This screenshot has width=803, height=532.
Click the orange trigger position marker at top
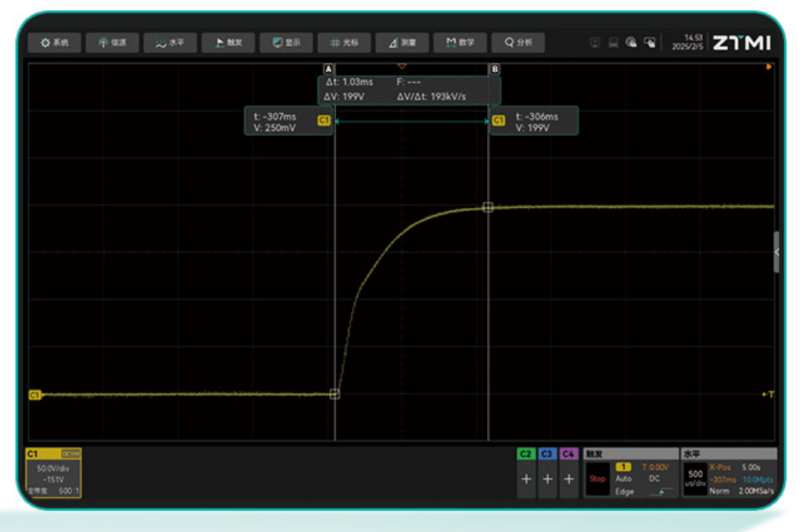402,66
